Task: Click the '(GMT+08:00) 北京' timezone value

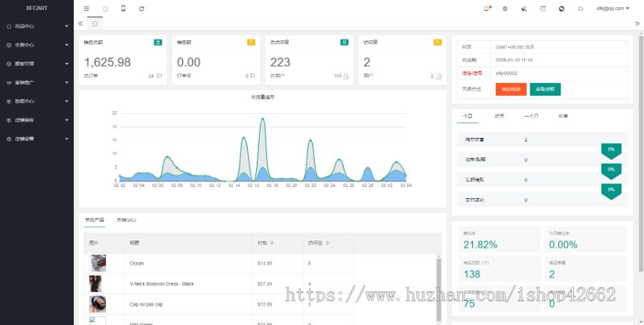Action: [515, 47]
